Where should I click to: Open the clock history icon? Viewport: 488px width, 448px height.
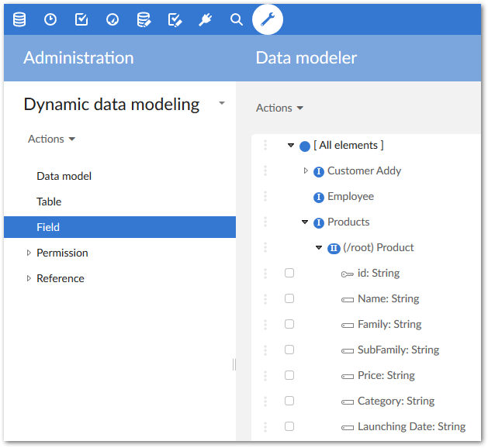tap(50, 19)
